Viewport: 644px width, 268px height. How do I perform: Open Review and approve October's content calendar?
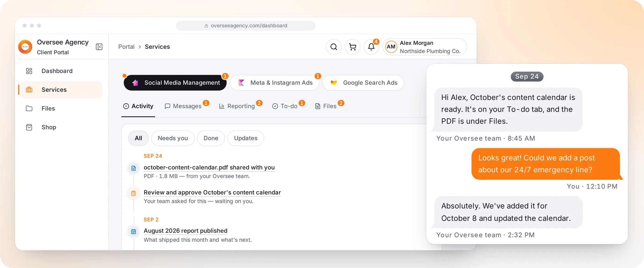tap(212, 192)
